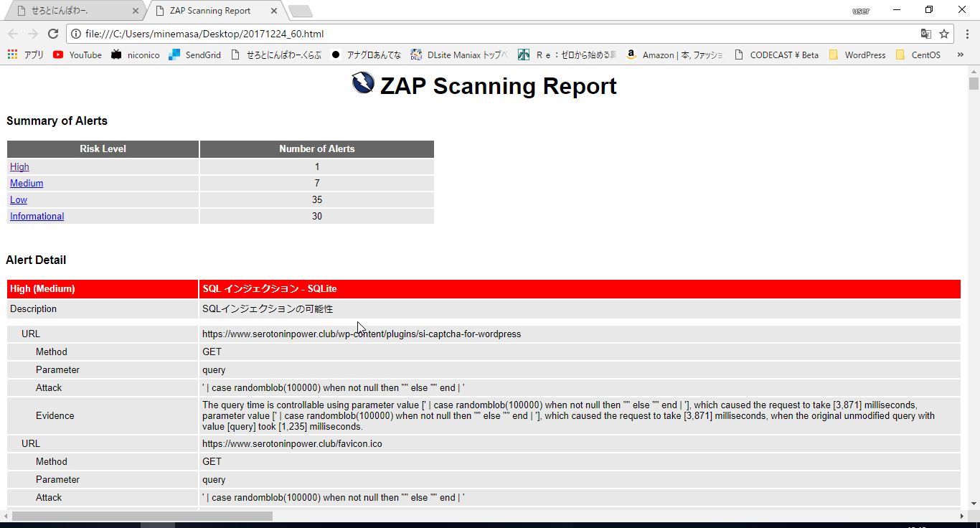Click the Number of Alerts column header

[x=317, y=148]
